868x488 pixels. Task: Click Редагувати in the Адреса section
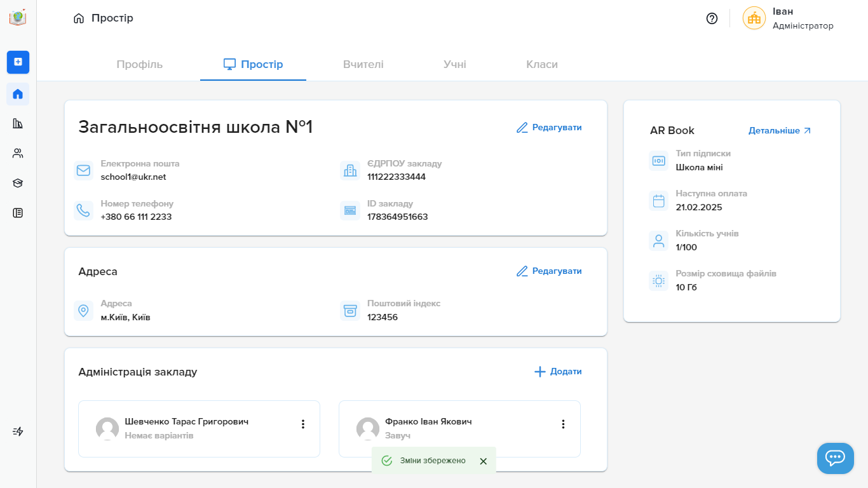549,271
